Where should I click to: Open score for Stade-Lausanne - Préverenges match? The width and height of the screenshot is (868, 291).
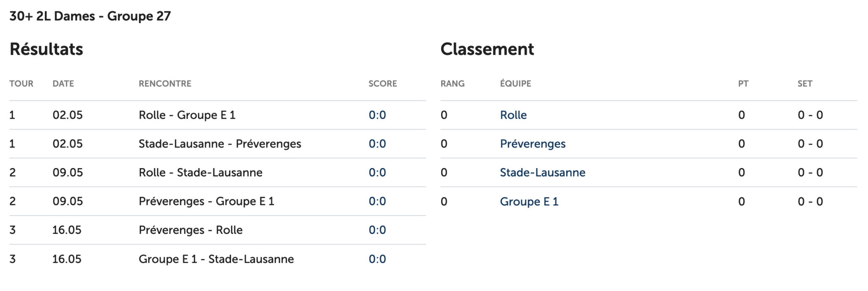pos(377,144)
